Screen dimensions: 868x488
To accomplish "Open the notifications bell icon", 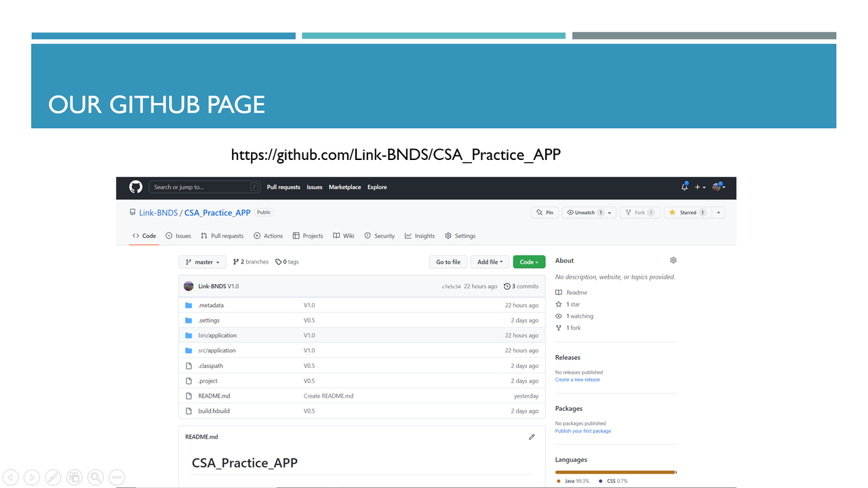I will pyautogui.click(x=684, y=187).
